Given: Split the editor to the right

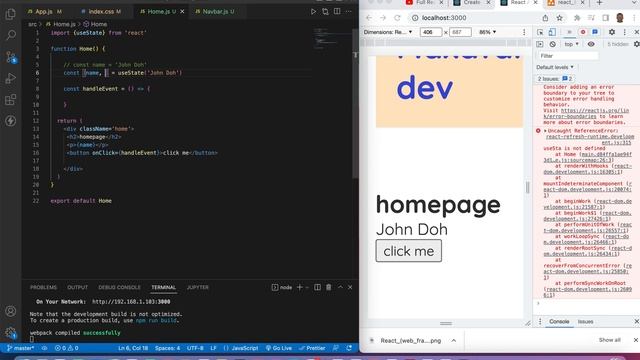Looking at the screenshot, I should (337, 11).
